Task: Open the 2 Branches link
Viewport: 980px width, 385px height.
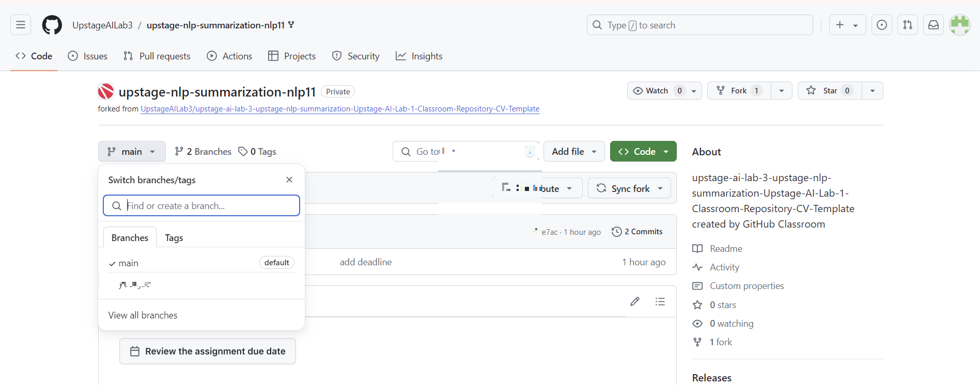Action: pos(203,151)
